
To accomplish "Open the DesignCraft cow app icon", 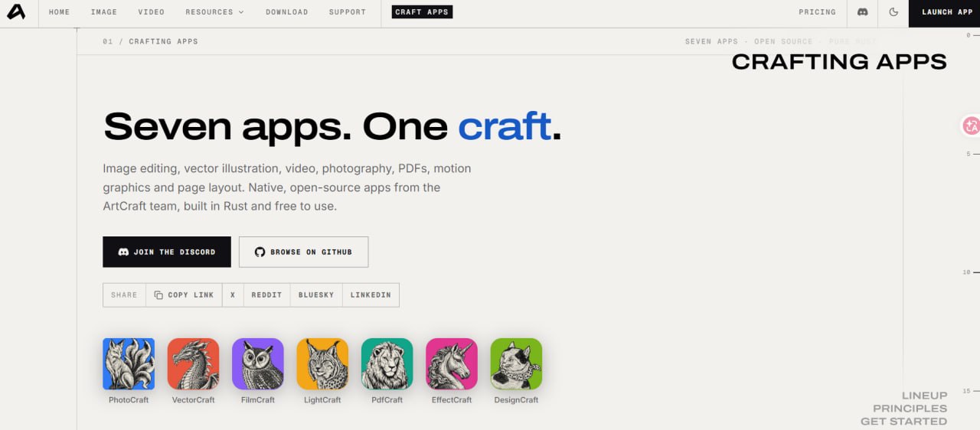I will (517, 364).
